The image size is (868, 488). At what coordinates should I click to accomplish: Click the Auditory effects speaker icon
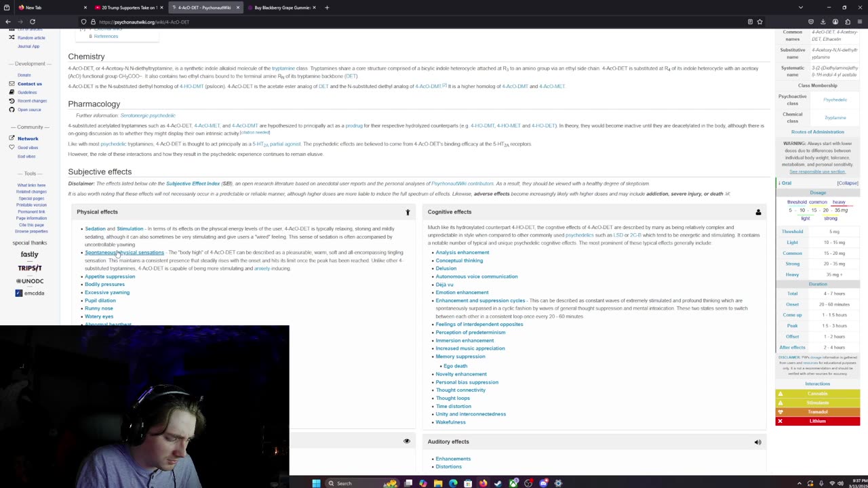coord(757,442)
